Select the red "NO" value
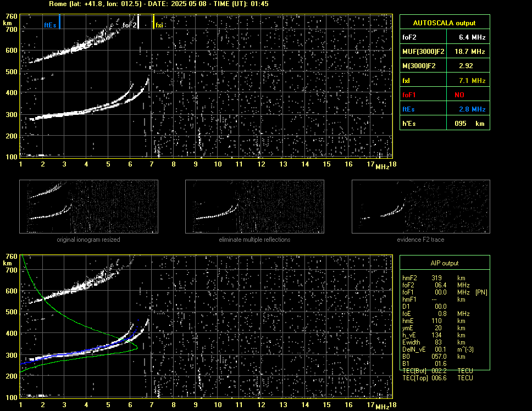This screenshot has width=532, height=411. point(459,95)
